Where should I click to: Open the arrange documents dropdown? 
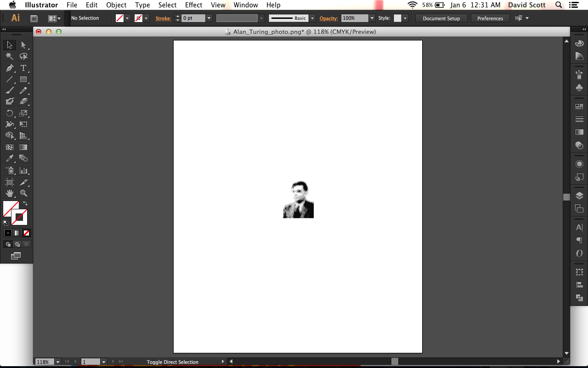point(55,18)
